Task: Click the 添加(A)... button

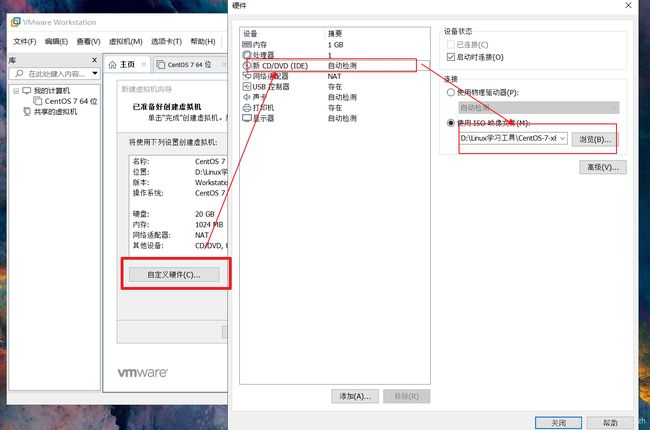Action: 355,396
